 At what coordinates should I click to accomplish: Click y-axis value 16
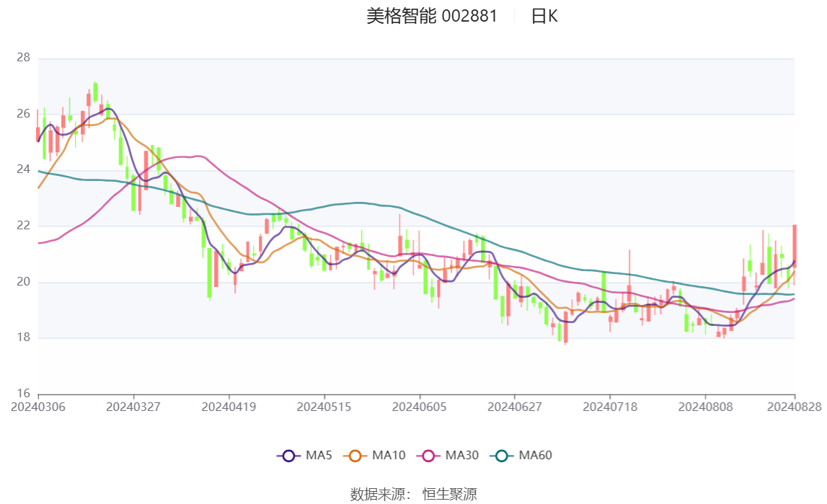click(x=23, y=393)
